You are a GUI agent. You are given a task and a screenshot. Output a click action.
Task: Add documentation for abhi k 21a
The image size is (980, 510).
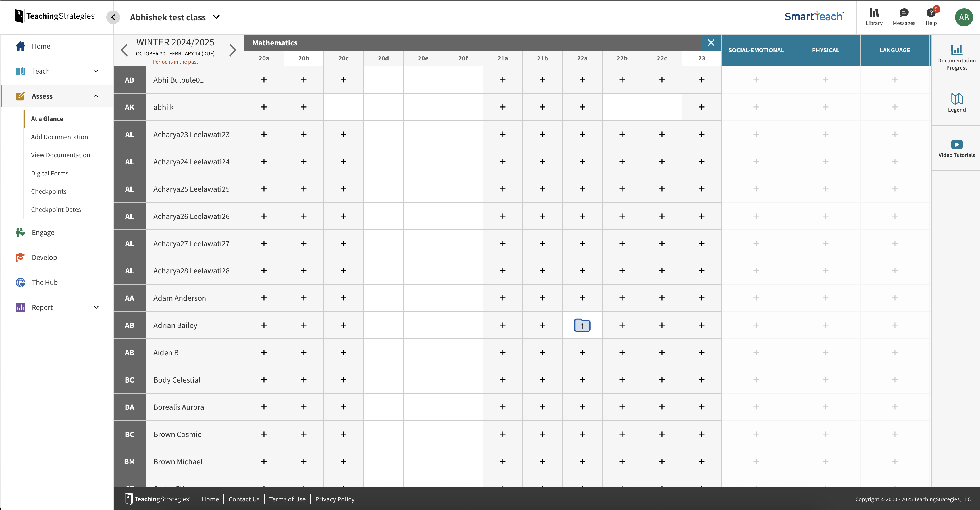point(503,107)
